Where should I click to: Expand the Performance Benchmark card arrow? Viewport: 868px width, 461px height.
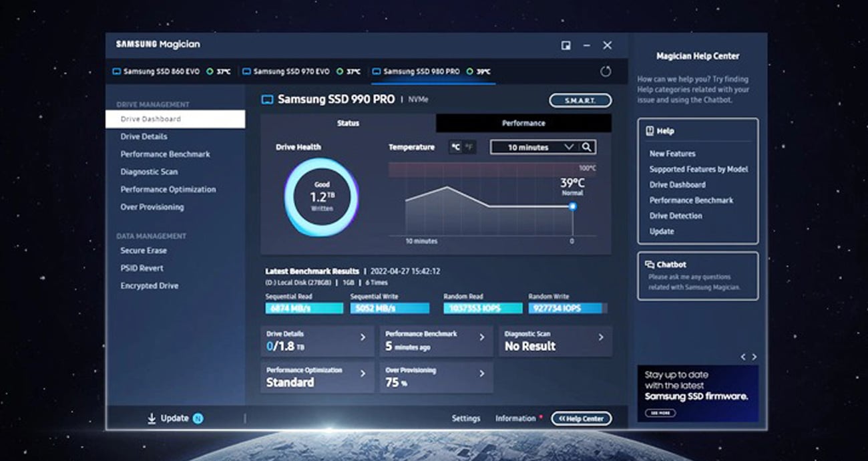pos(482,337)
